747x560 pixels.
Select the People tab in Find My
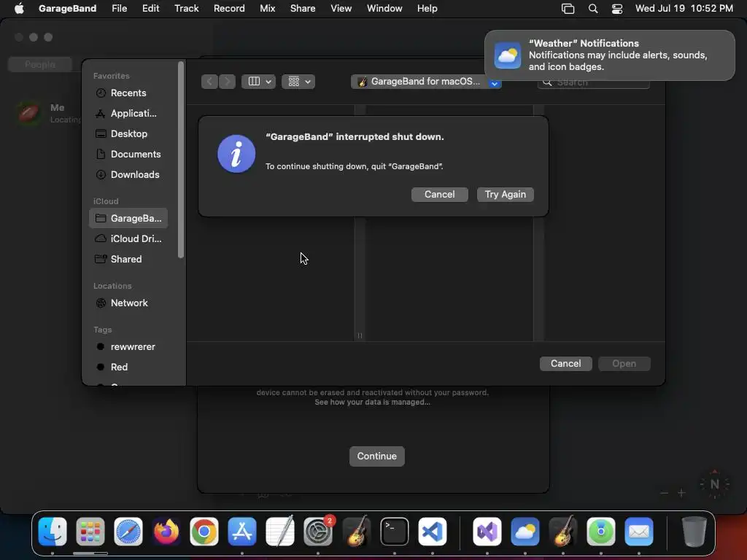[x=40, y=64]
